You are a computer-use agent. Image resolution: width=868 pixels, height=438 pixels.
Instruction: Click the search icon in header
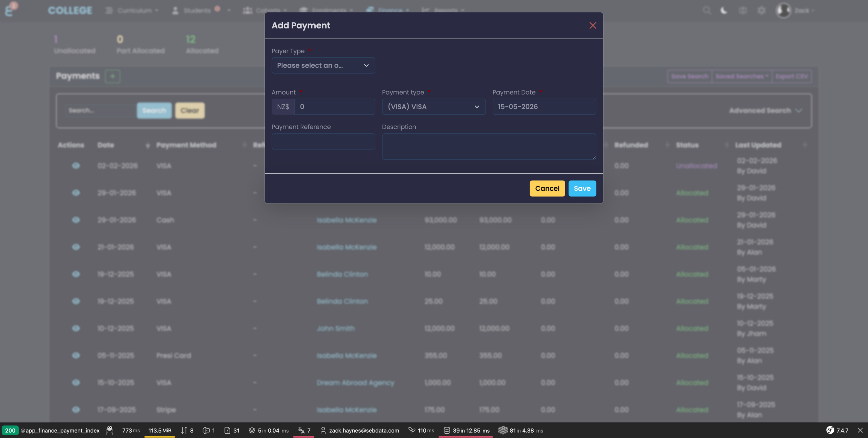[707, 11]
